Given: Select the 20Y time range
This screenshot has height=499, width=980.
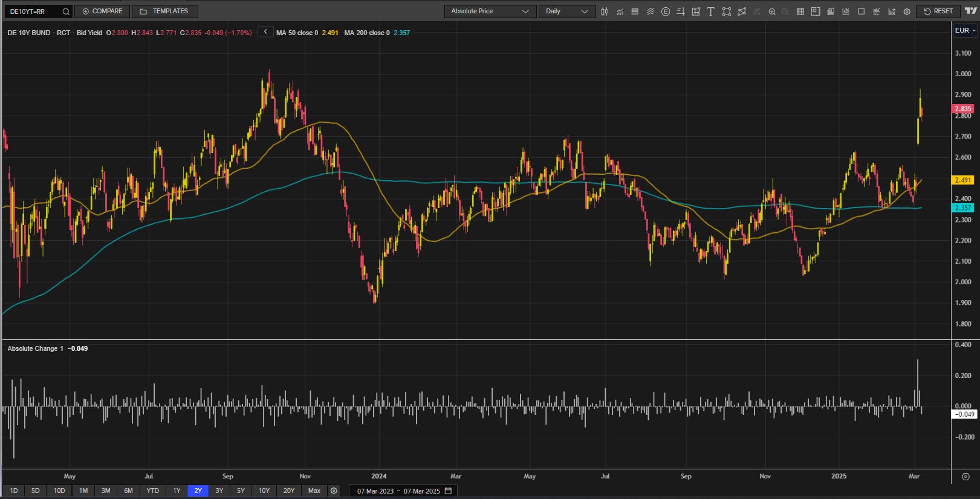Looking at the screenshot, I should click(289, 491).
